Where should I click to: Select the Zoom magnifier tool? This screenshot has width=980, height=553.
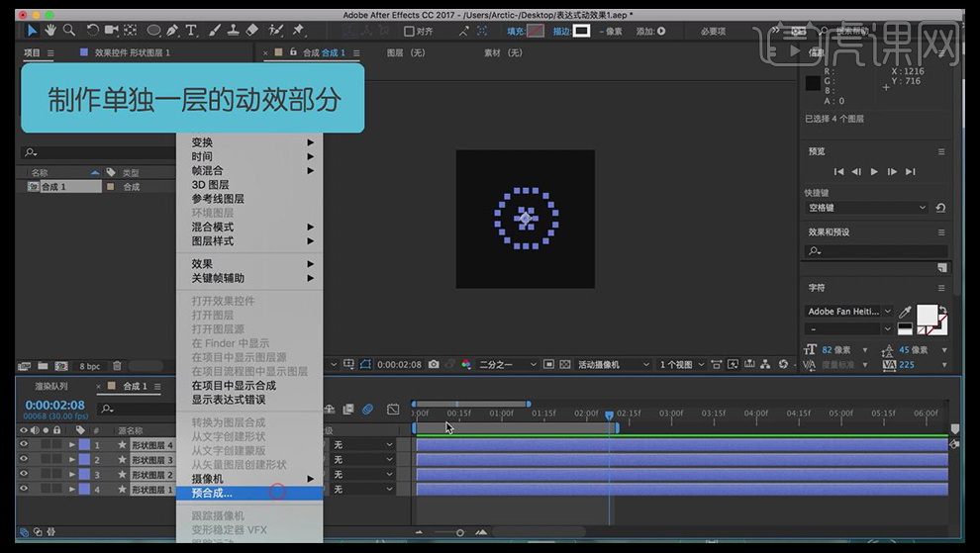69,31
